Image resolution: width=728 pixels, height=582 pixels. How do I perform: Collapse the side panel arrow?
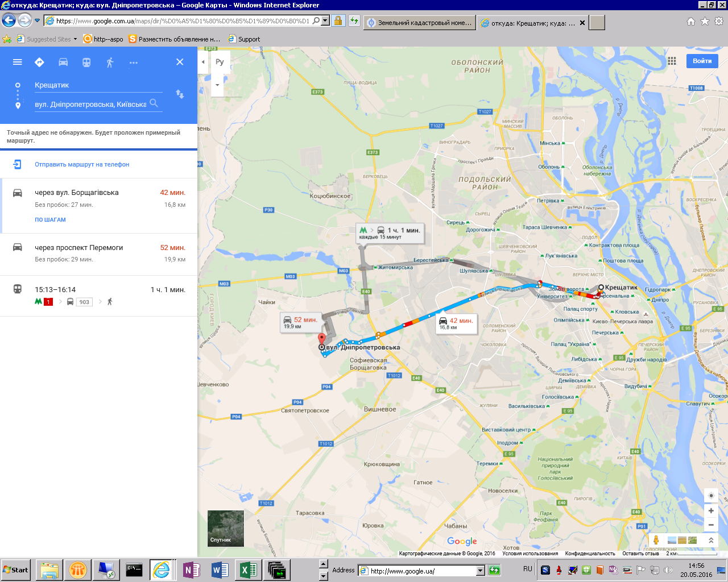203,62
